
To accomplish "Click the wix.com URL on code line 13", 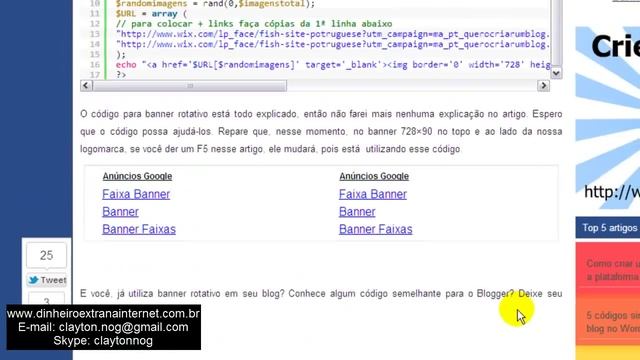I will point(333,34).
